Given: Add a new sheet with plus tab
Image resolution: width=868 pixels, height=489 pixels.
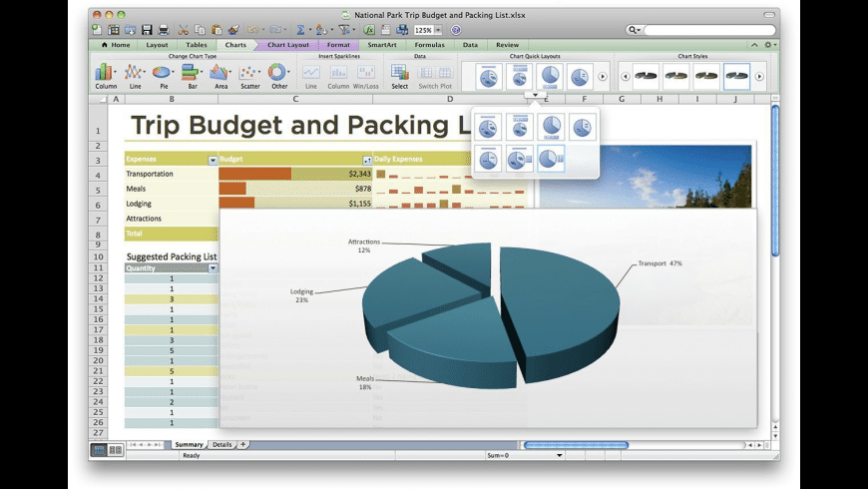Looking at the screenshot, I should click(242, 445).
